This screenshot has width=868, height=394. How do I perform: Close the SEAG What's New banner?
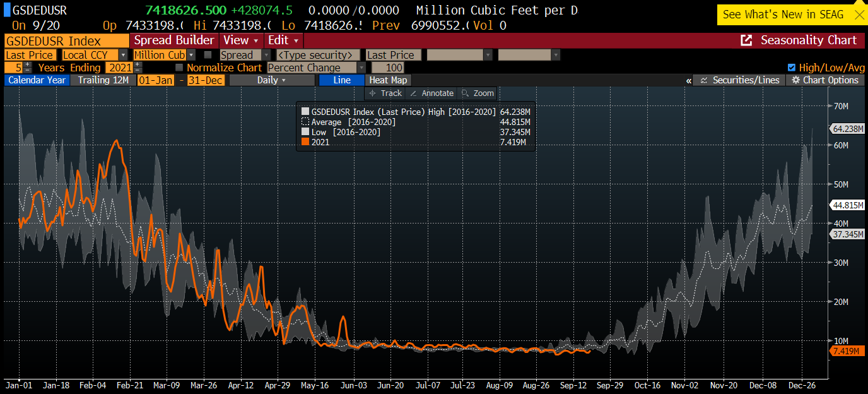pyautogui.click(x=859, y=15)
